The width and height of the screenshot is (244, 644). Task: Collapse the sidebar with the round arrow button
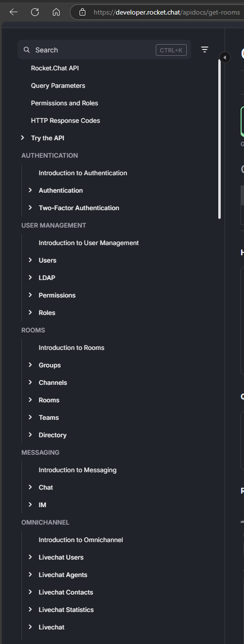tap(225, 57)
